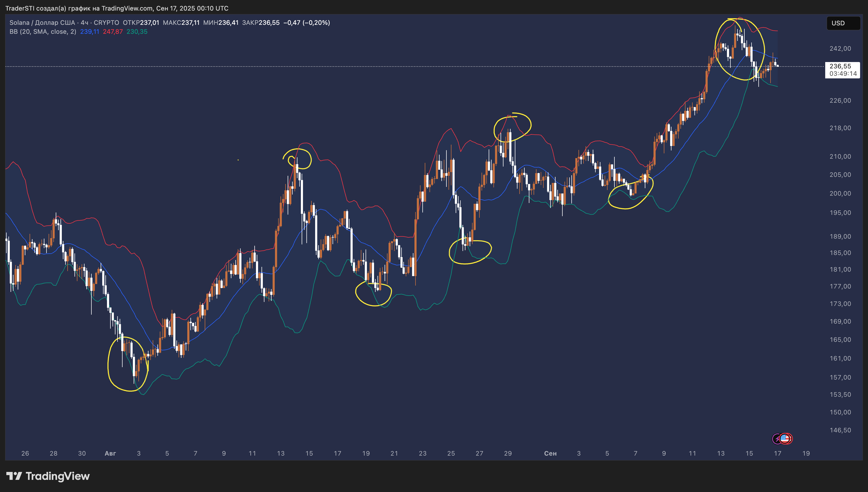Click the 4ч timeframe text in title
Viewport: 868px width, 492px height.
tap(84, 23)
